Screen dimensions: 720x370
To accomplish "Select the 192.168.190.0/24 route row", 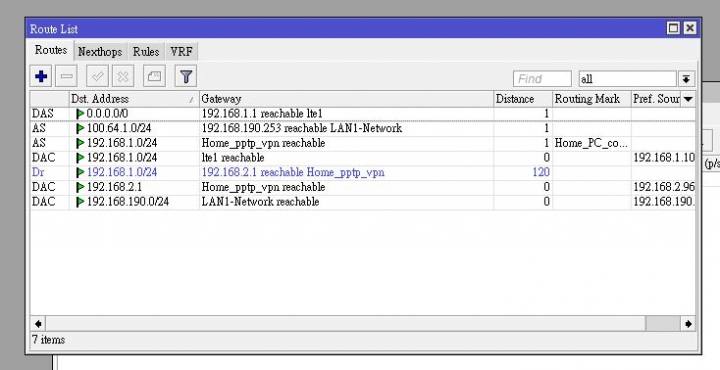I will [363, 202].
